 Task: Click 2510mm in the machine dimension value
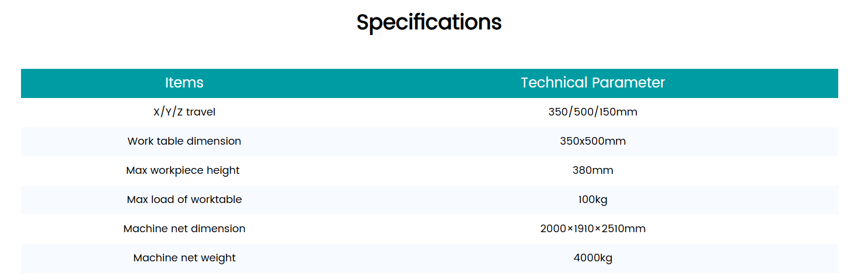tap(625, 229)
